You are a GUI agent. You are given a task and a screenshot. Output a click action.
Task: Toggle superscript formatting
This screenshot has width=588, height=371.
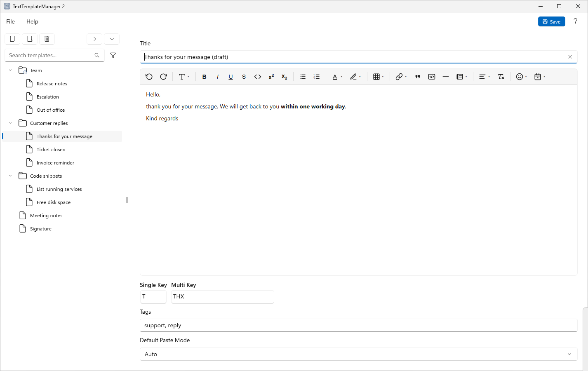pos(271,77)
